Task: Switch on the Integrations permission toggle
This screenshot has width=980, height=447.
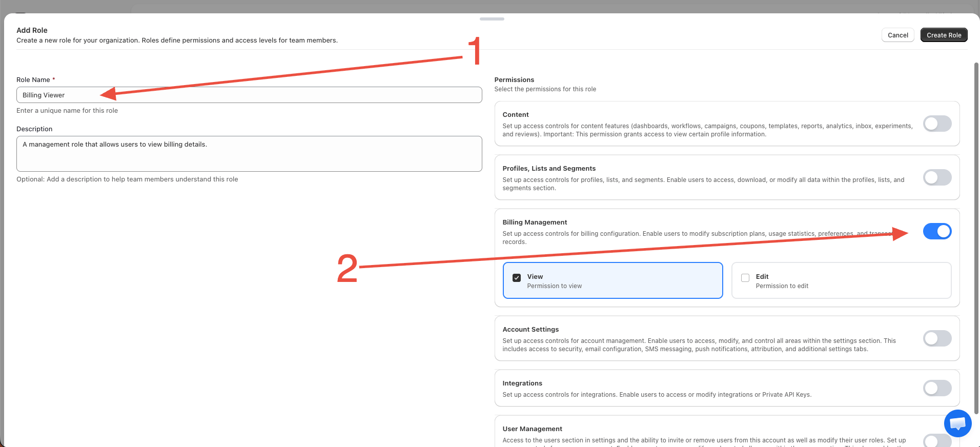Action: click(937, 388)
